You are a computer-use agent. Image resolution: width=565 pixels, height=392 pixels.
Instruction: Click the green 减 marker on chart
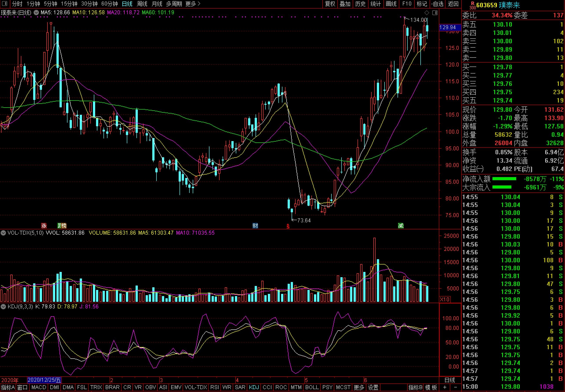[401, 225]
